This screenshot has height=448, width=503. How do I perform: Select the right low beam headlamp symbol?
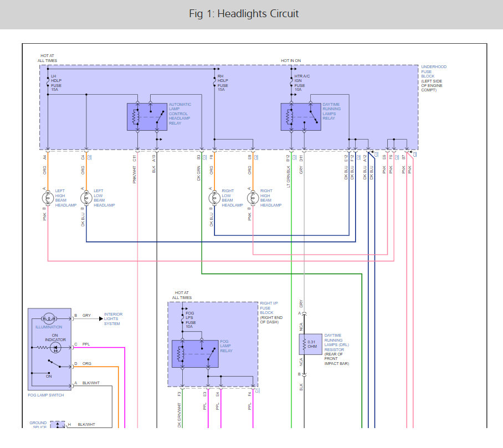(x=214, y=198)
